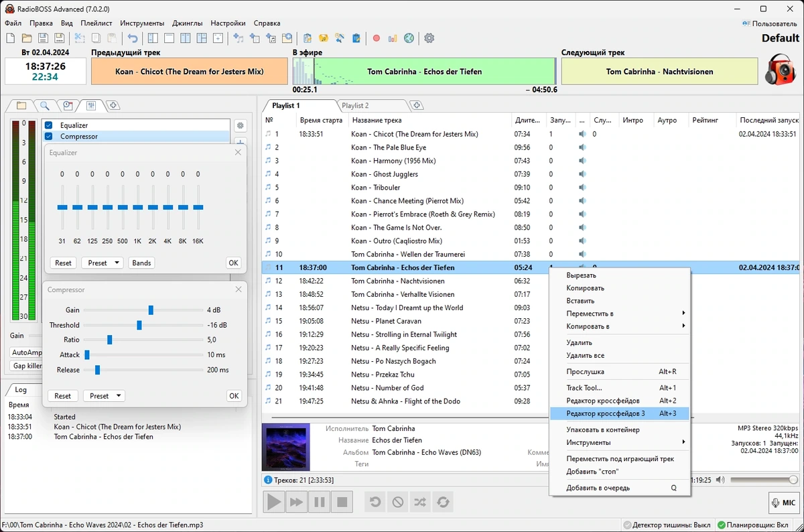
Task: Click the speaker icon on track 3 row
Action: (x=582, y=161)
